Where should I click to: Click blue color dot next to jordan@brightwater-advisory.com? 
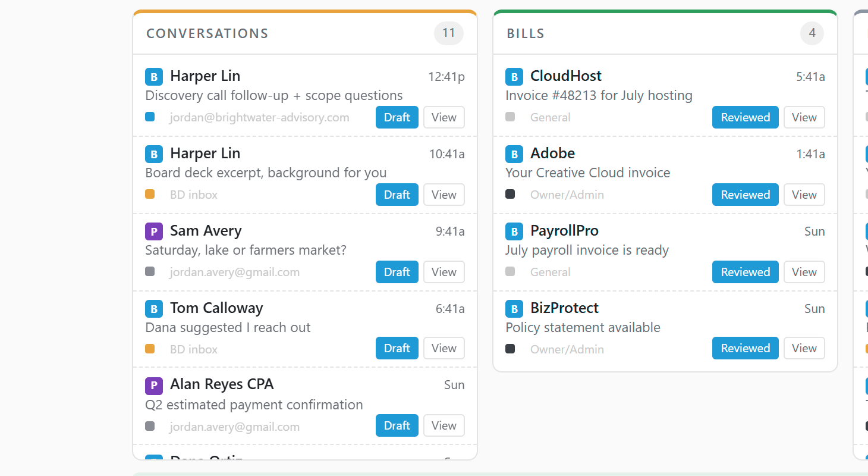[150, 117]
